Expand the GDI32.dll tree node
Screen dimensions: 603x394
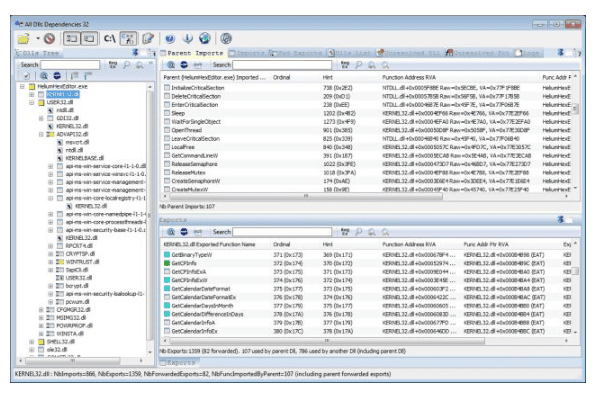click(41, 118)
